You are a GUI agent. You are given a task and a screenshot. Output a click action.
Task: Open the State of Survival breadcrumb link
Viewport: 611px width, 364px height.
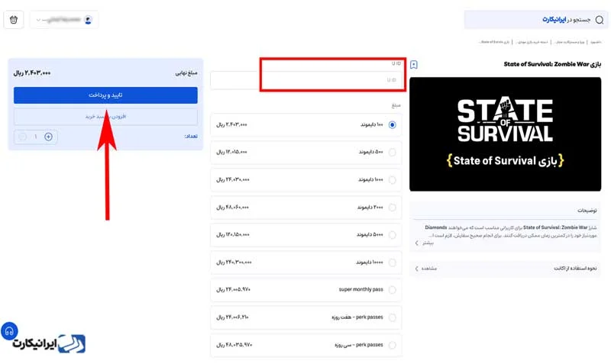[x=495, y=42]
